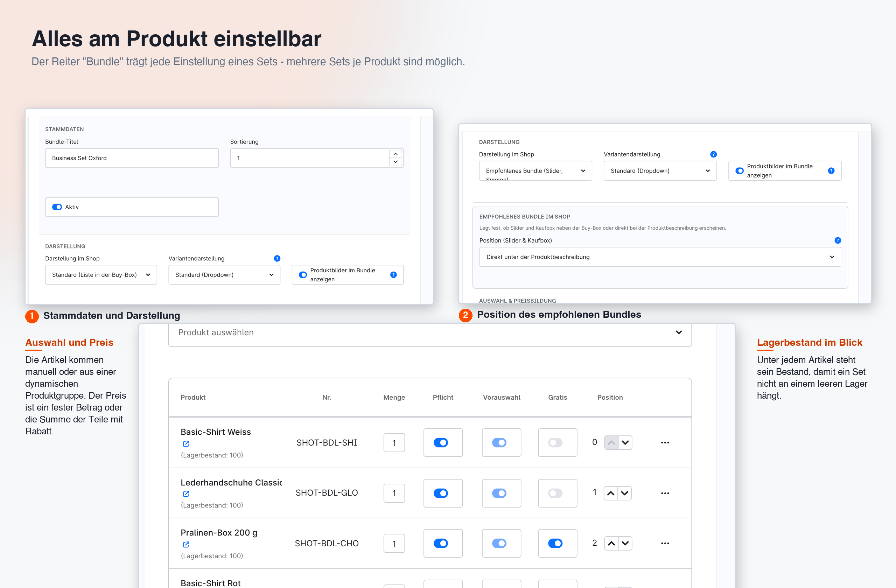Click help icon in right Produktbilder im Bundle box
This screenshot has width=896, height=588.
[831, 171]
